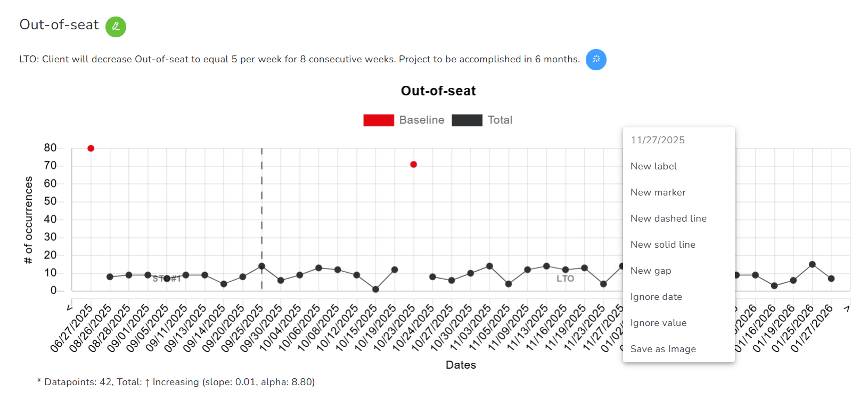Screen dimensions: 868x407
Task: Click Save as Image
Action: click(663, 349)
